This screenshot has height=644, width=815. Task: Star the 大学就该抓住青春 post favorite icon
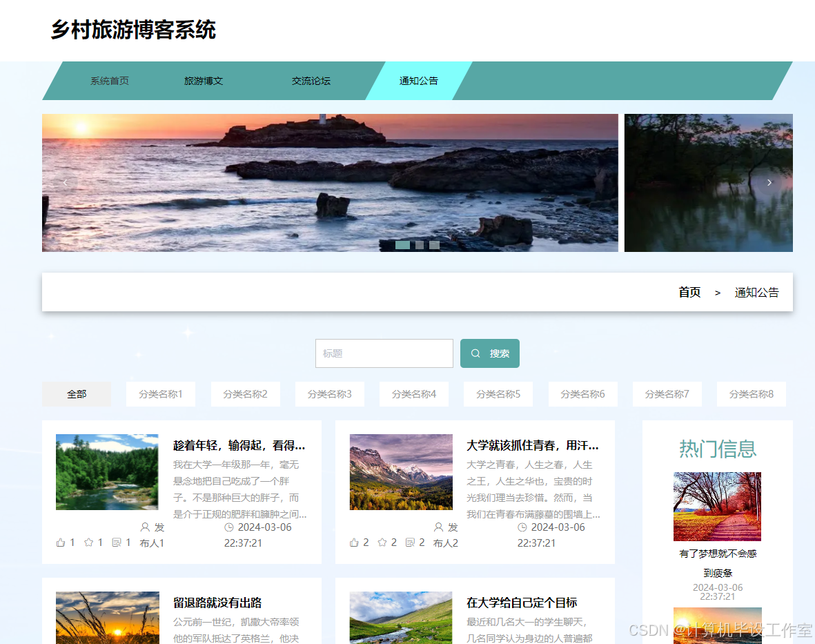(x=382, y=543)
